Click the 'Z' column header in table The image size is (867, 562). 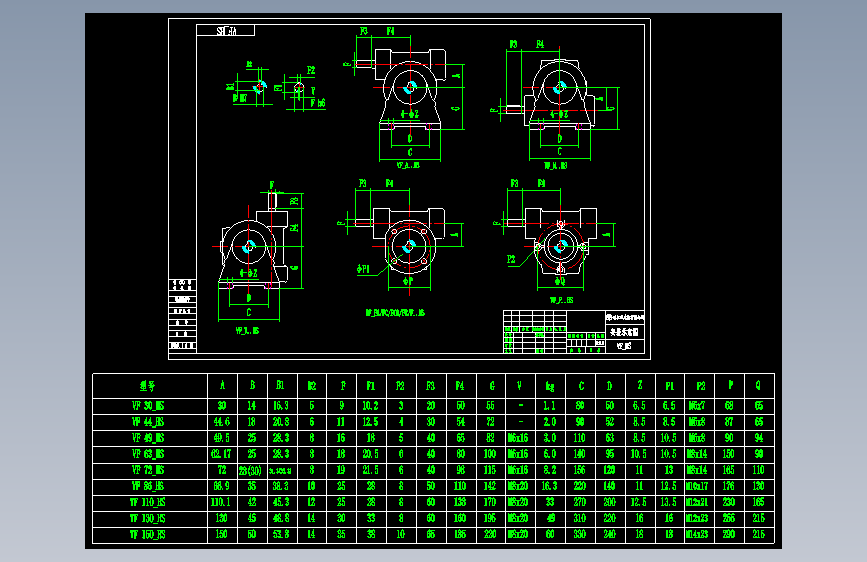640,386
